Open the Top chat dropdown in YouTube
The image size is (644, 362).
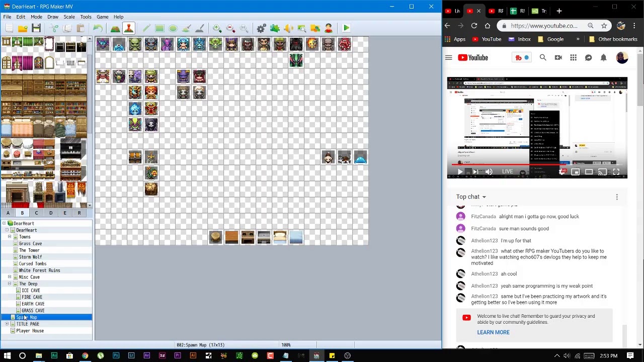point(471,197)
